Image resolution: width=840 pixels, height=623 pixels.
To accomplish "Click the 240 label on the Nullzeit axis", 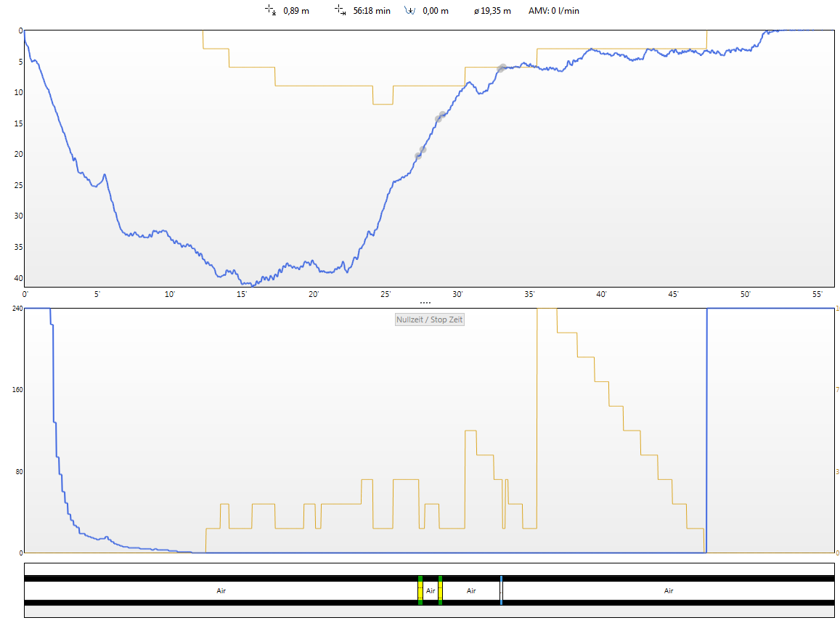I will [17, 309].
